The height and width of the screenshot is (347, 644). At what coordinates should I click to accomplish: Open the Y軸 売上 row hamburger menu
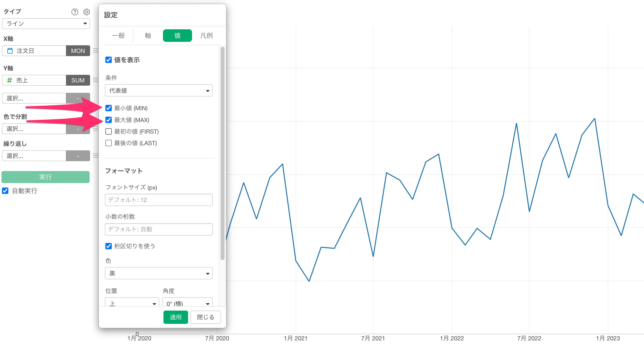(95, 80)
